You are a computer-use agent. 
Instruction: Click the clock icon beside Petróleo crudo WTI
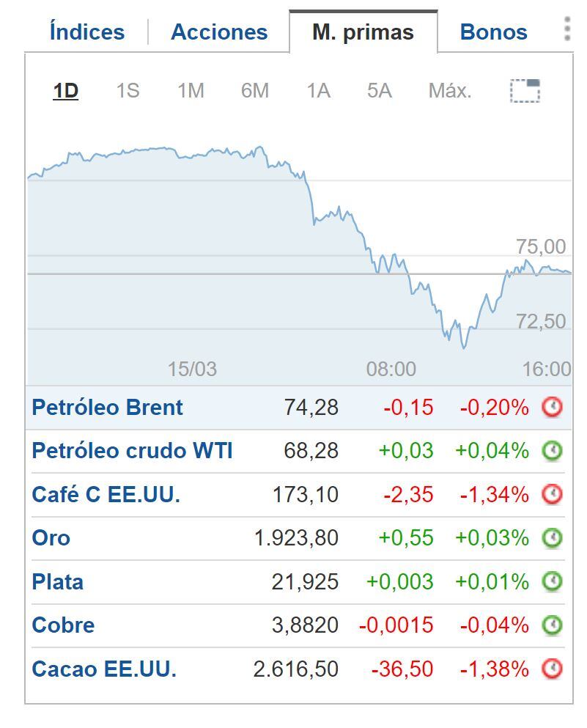pos(553,451)
